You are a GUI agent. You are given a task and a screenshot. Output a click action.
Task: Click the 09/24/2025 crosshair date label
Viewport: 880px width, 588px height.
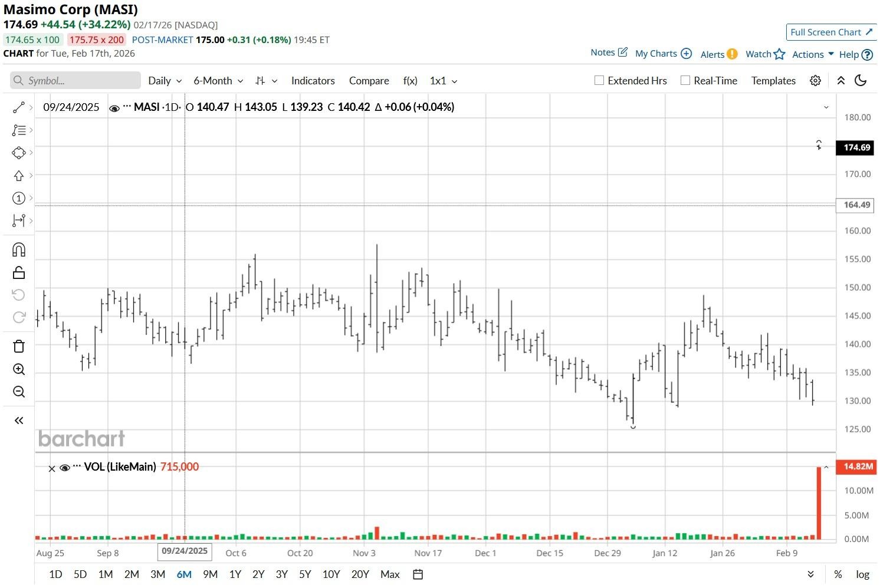click(x=185, y=551)
